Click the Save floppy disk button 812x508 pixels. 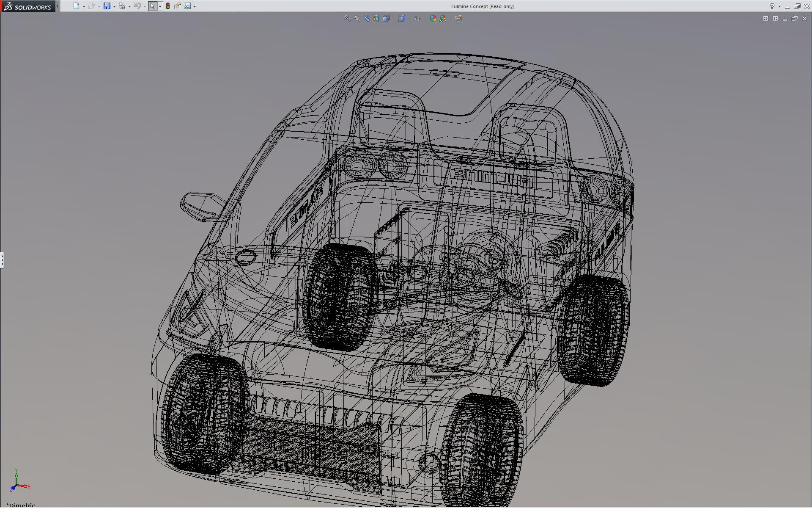pos(107,6)
